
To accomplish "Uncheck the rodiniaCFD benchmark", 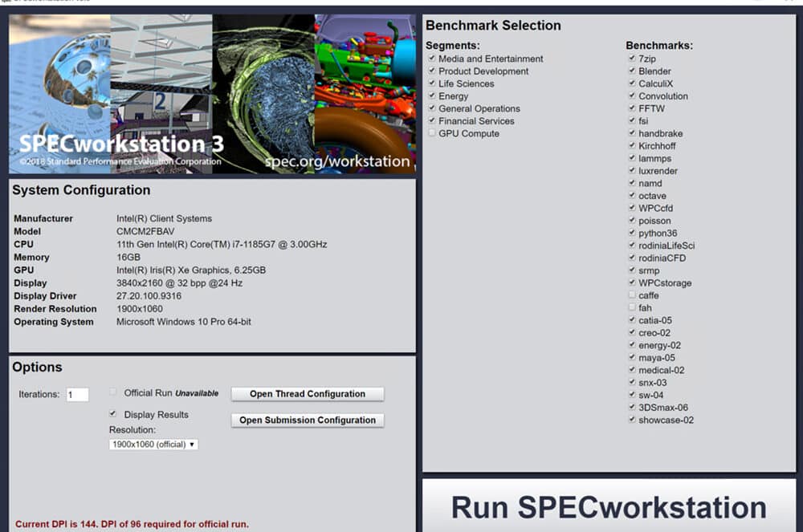I will coord(632,258).
